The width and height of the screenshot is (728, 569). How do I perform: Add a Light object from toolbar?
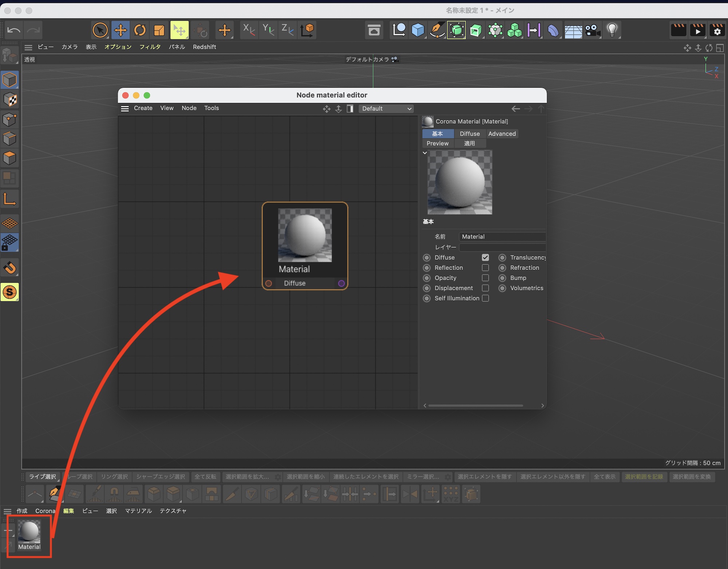(x=612, y=30)
